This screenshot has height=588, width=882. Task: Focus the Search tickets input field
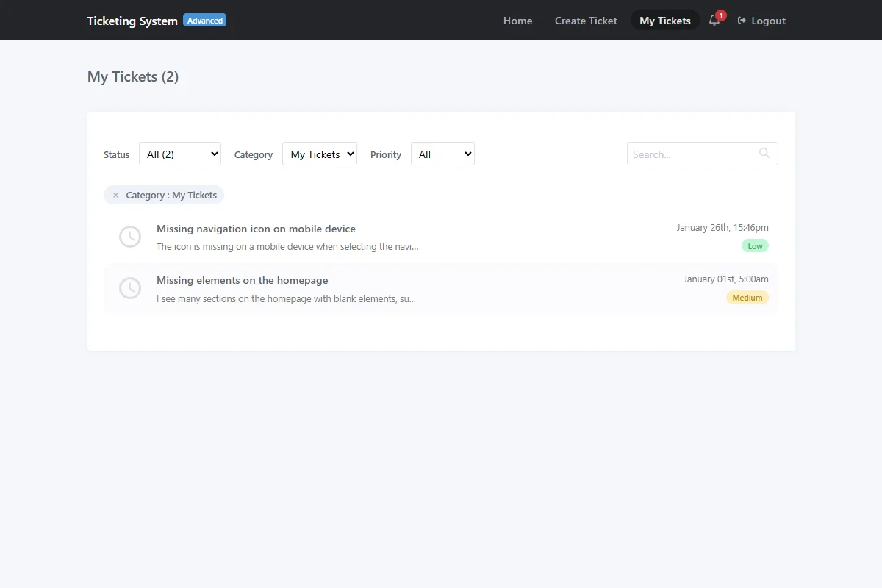702,154
